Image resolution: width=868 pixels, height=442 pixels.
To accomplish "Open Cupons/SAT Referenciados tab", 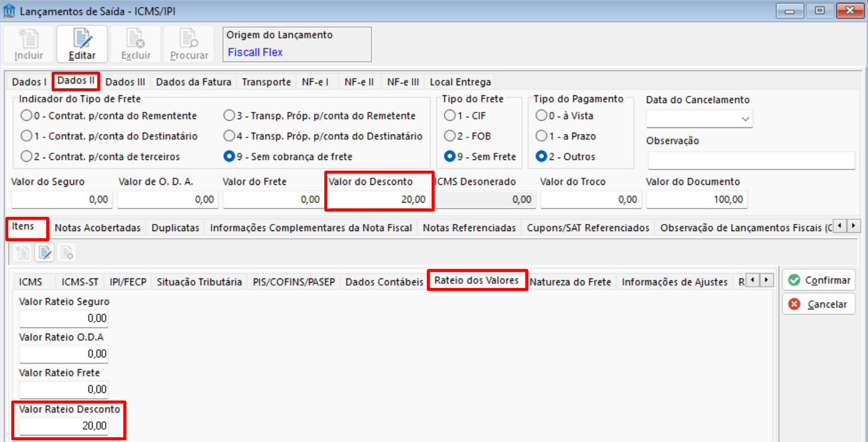I will (x=588, y=228).
